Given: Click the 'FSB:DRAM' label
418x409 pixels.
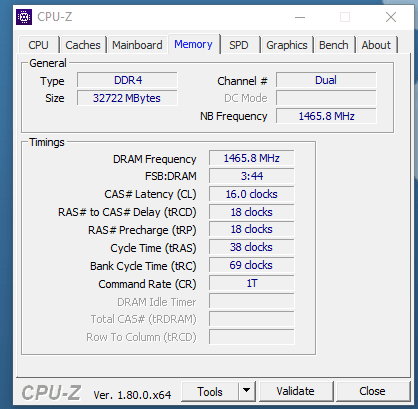Looking at the screenshot, I should click(x=171, y=176).
